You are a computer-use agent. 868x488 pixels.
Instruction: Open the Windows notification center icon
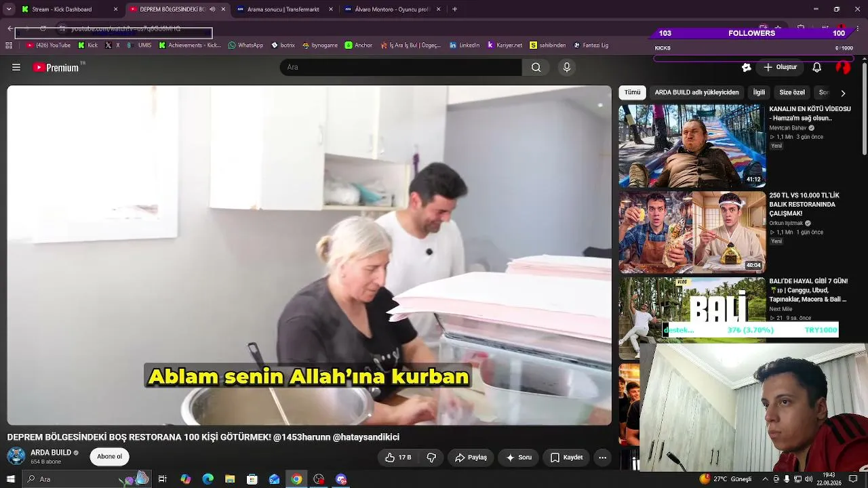853,479
